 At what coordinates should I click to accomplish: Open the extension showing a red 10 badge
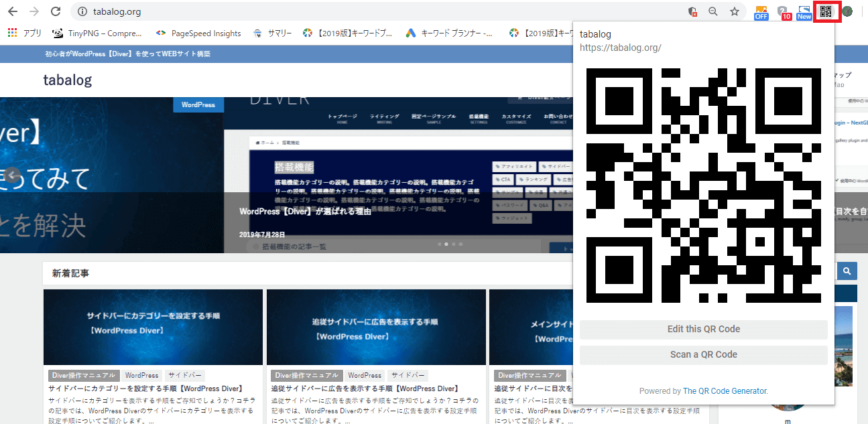coord(783,11)
